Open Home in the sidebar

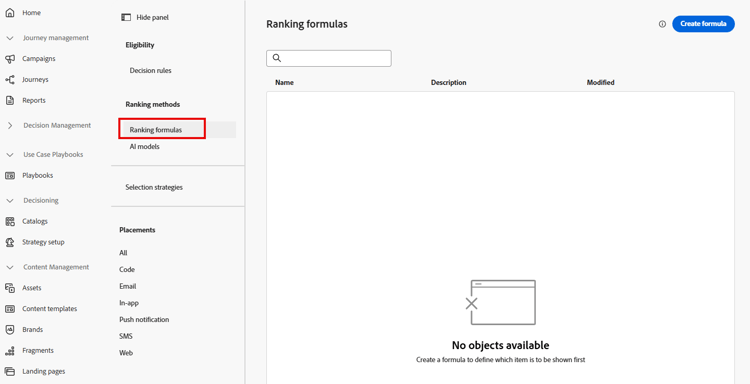coord(32,13)
